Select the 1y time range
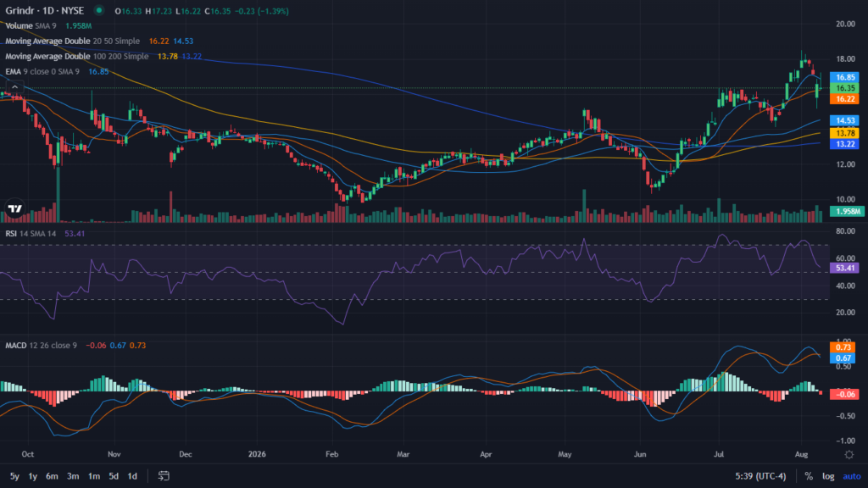Screen dimensions: 868x488 [x=33, y=476]
